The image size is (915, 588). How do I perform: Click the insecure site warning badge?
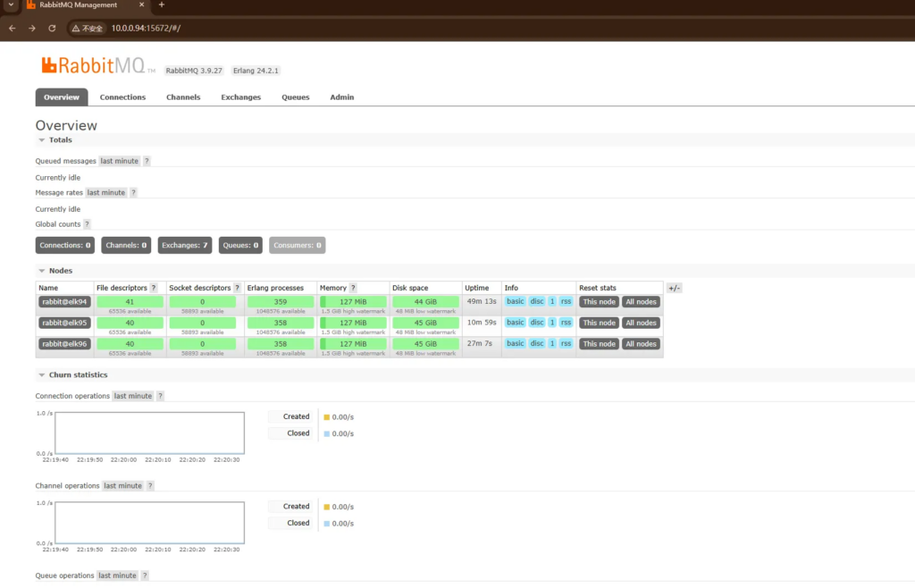coord(88,29)
